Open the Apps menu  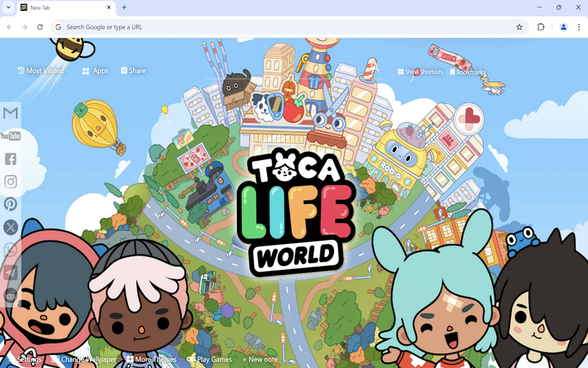(96, 71)
